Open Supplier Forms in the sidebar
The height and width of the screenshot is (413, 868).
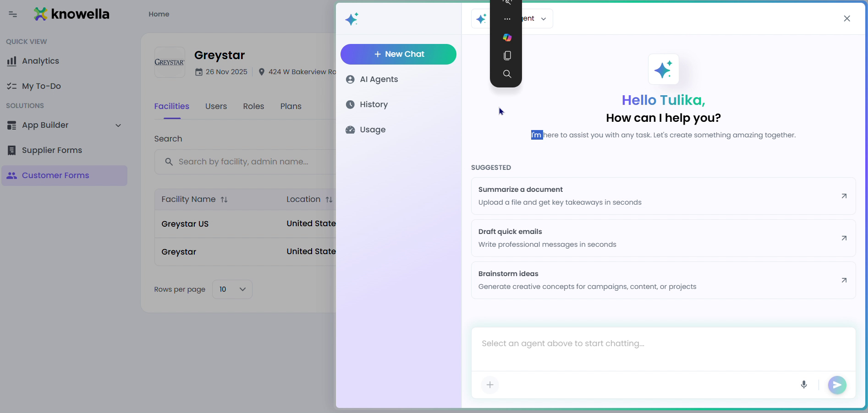click(64, 150)
